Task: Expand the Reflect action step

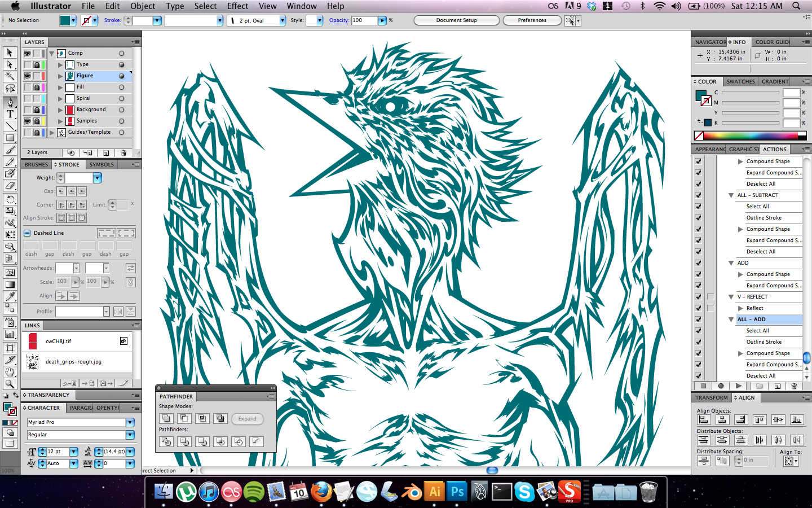Action: 740,308
